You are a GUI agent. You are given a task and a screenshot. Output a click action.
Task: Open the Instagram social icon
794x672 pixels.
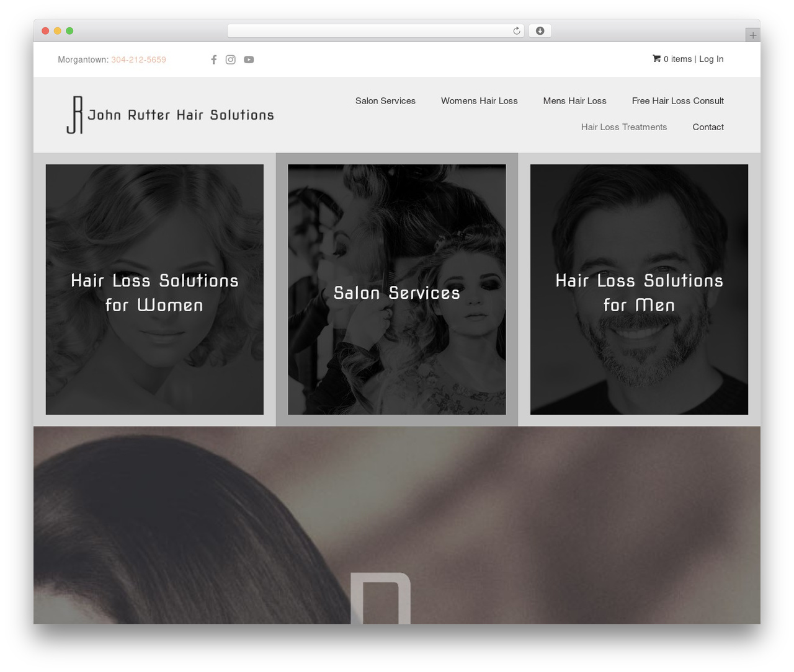click(x=231, y=60)
